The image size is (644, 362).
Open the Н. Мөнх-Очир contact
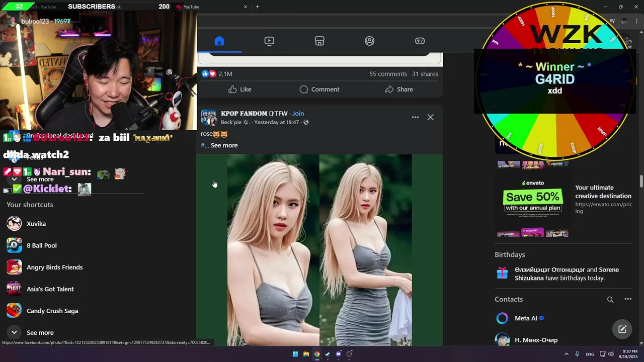pos(536,340)
